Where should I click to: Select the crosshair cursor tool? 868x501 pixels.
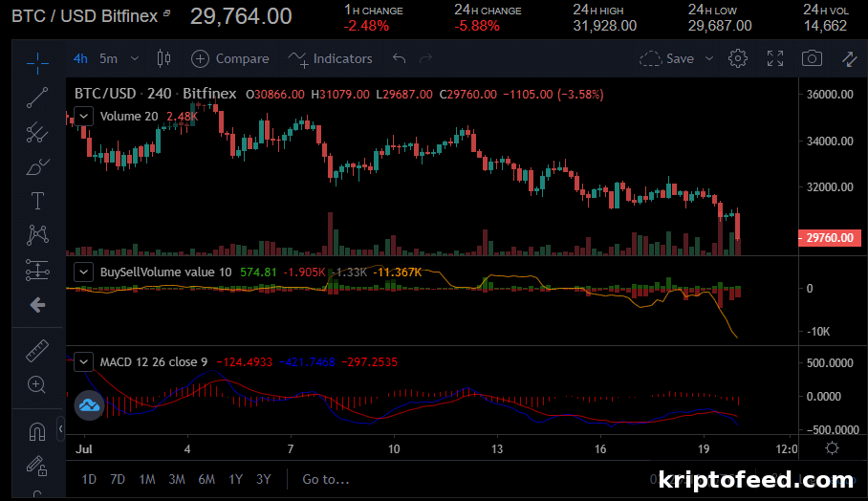(x=37, y=63)
